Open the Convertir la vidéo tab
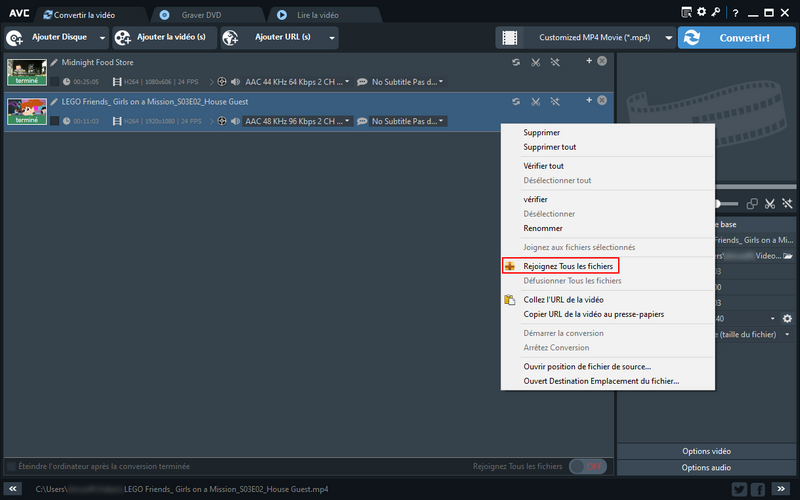The image size is (800, 500). [91, 15]
